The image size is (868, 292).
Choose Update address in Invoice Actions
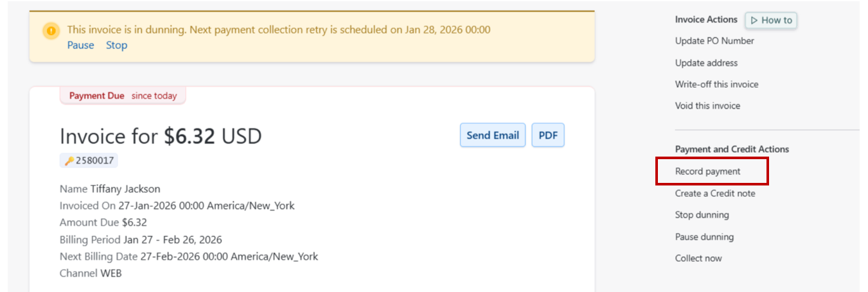[x=706, y=63]
